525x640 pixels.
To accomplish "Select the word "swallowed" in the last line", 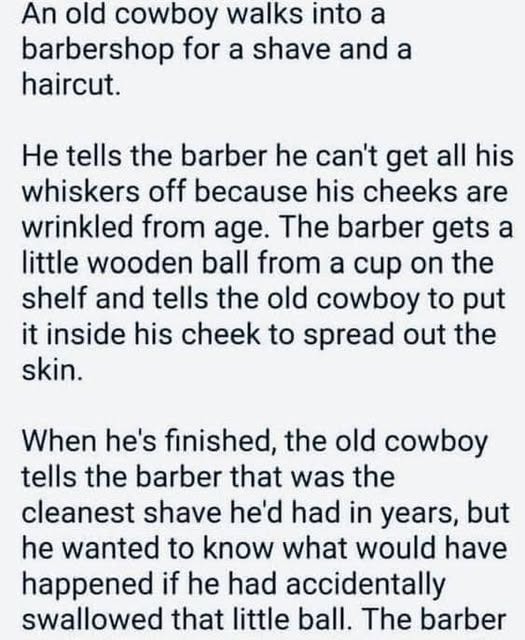I will [x=92, y=619].
